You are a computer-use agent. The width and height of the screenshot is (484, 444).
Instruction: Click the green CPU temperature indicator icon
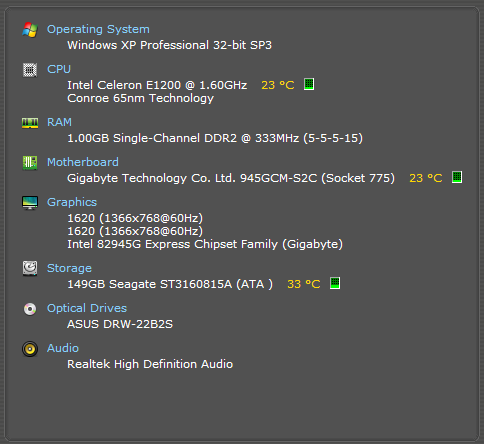coord(309,84)
